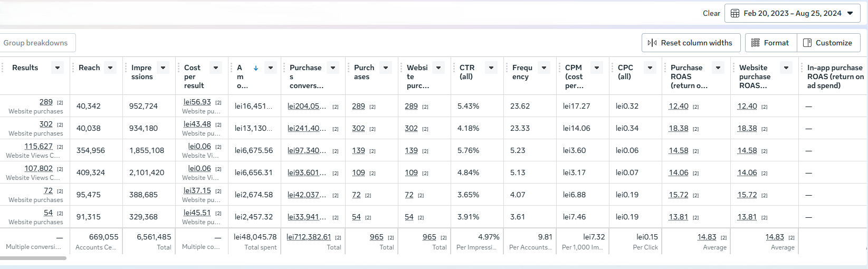Expand the Purchases conversion value column dropdown
The height and width of the screenshot is (269, 868).
click(333, 68)
